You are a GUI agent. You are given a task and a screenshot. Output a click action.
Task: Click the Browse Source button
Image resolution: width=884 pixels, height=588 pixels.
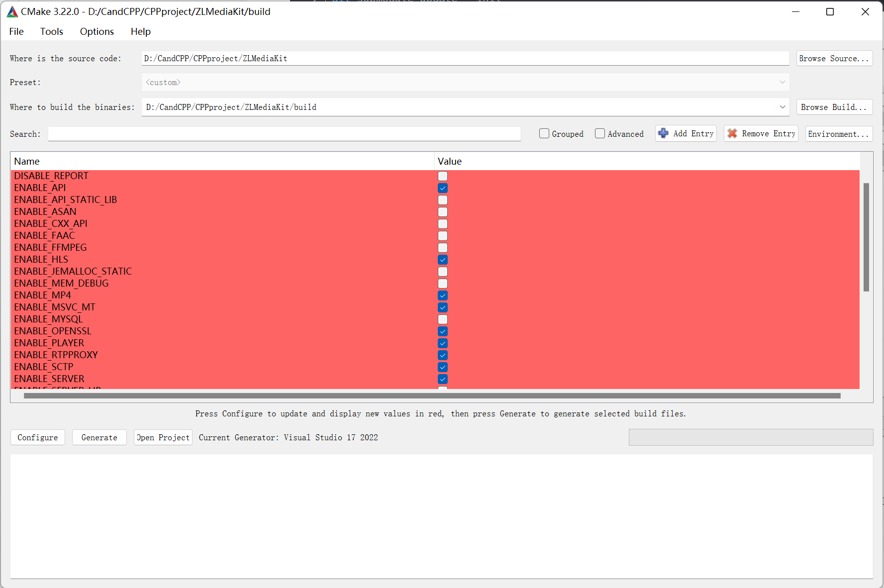(x=834, y=58)
